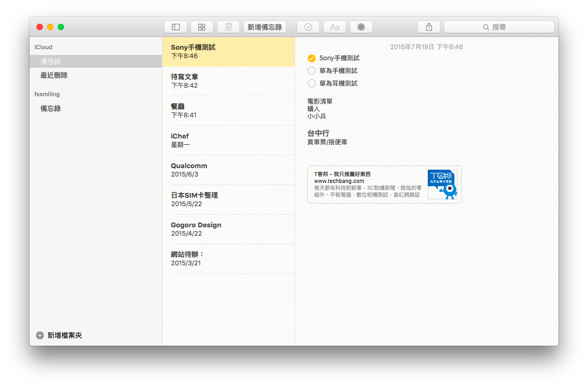588x388 pixels.
Task: Click the share icon
Action: tap(429, 27)
